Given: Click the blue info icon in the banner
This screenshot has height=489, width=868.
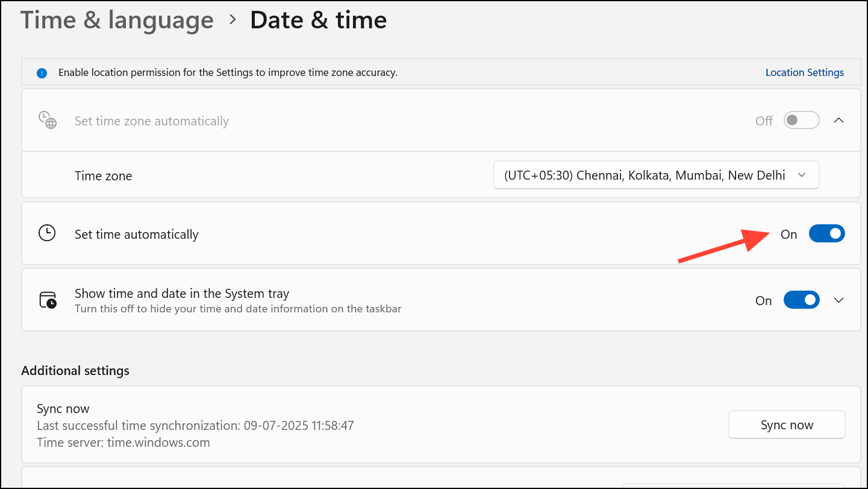Looking at the screenshot, I should [42, 73].
